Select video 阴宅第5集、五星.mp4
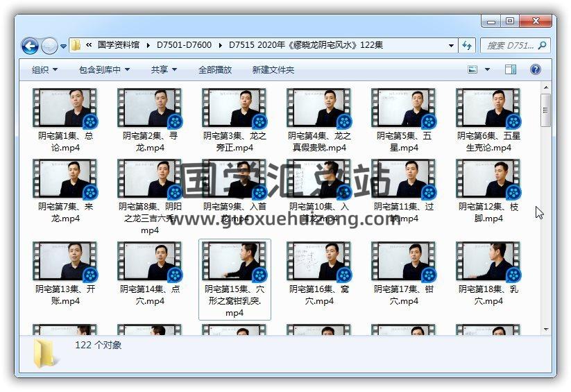 click(404, 120)
